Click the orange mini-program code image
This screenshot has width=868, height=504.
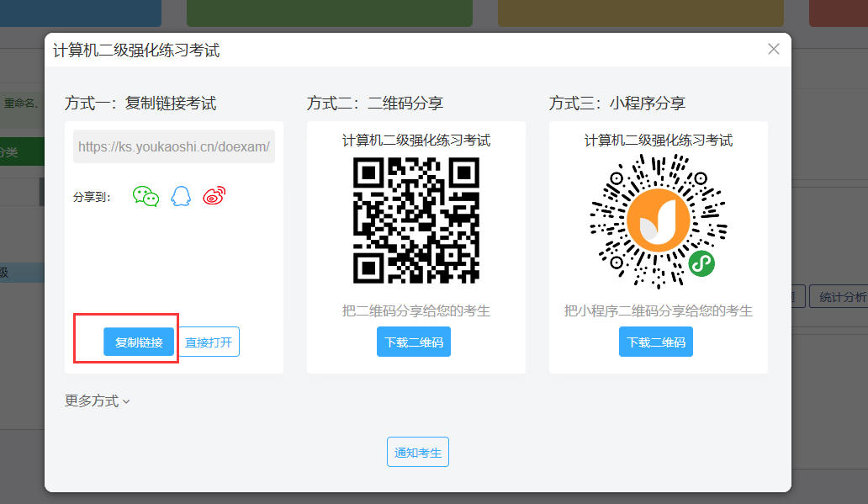[x=659, y=220]
